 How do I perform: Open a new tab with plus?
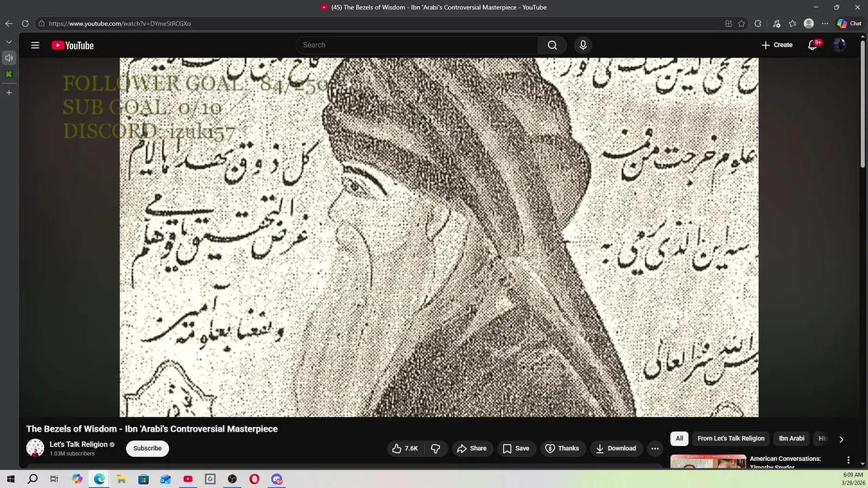click(9, 92)
